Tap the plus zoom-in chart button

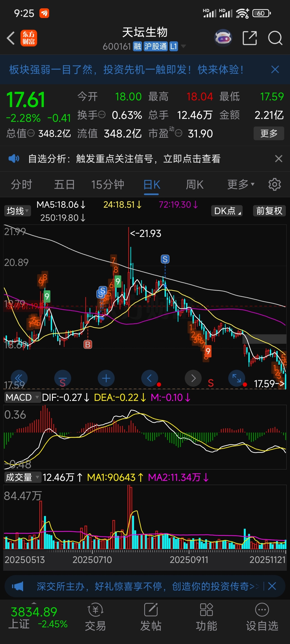[x=106, y=378]
